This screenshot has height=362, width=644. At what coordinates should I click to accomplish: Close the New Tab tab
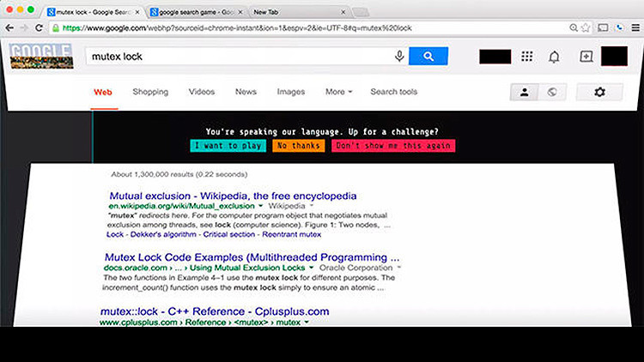pos(343,12)
